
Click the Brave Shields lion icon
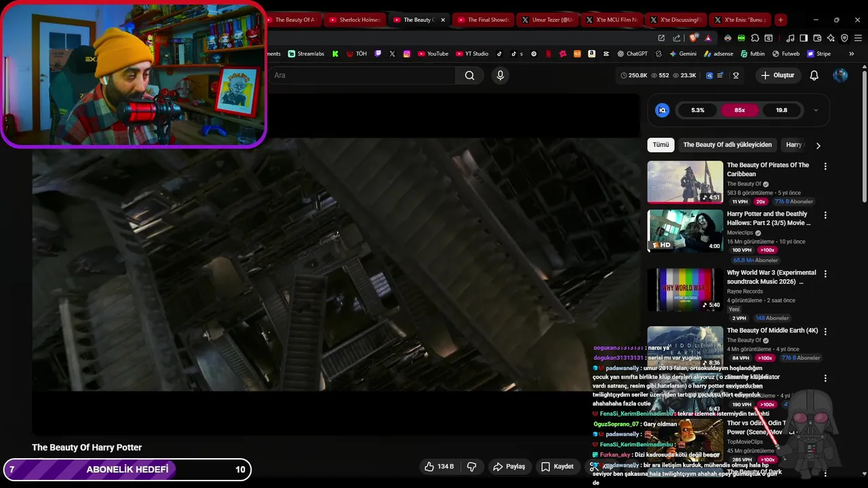click(693, 38)
